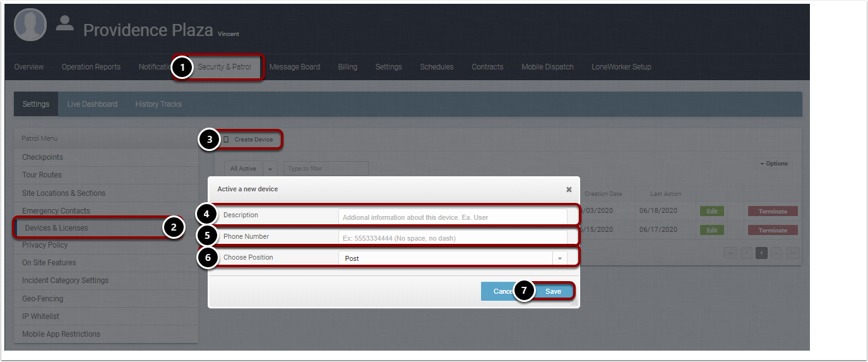This screenshot has width=868, height=362.
Task: Open the Options dropdown menu
Action: [x=773, y=164]
